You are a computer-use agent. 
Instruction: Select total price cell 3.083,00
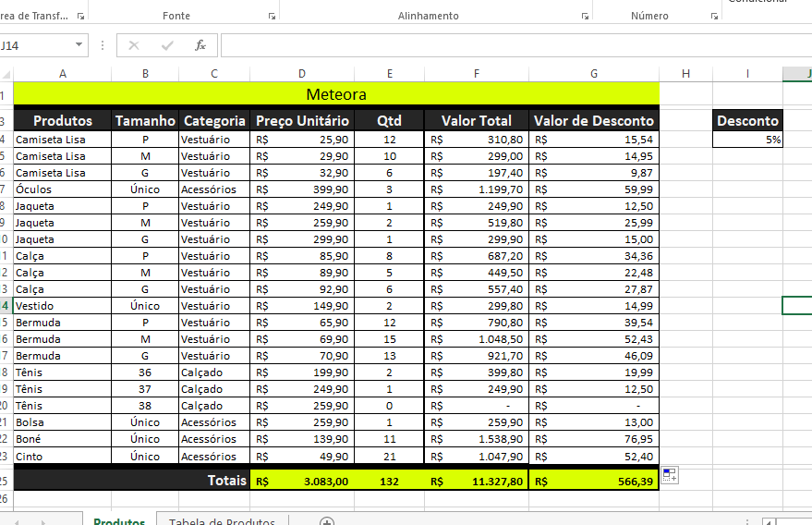(x=302, y=482)
